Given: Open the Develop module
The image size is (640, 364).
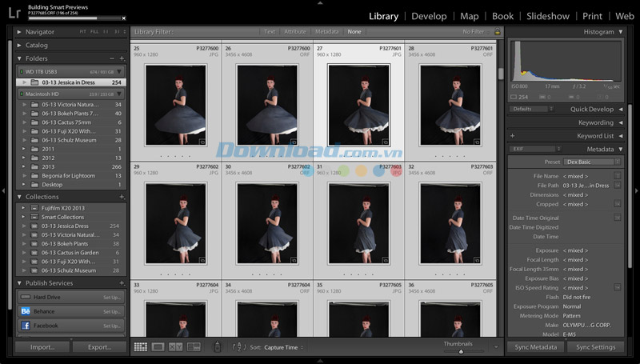Looking at the screenshot, I should [429, 16].
